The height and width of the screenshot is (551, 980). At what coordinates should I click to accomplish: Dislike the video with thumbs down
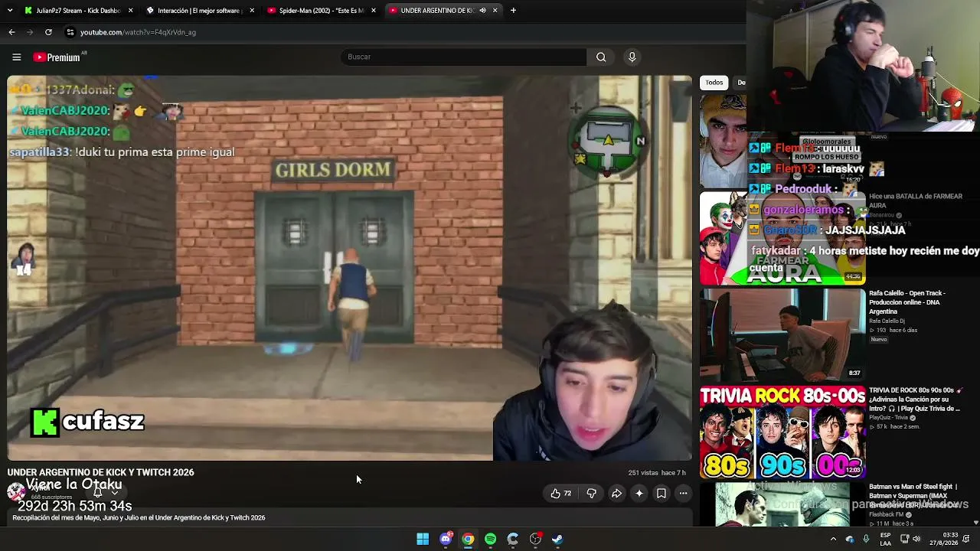pos(591,494)
